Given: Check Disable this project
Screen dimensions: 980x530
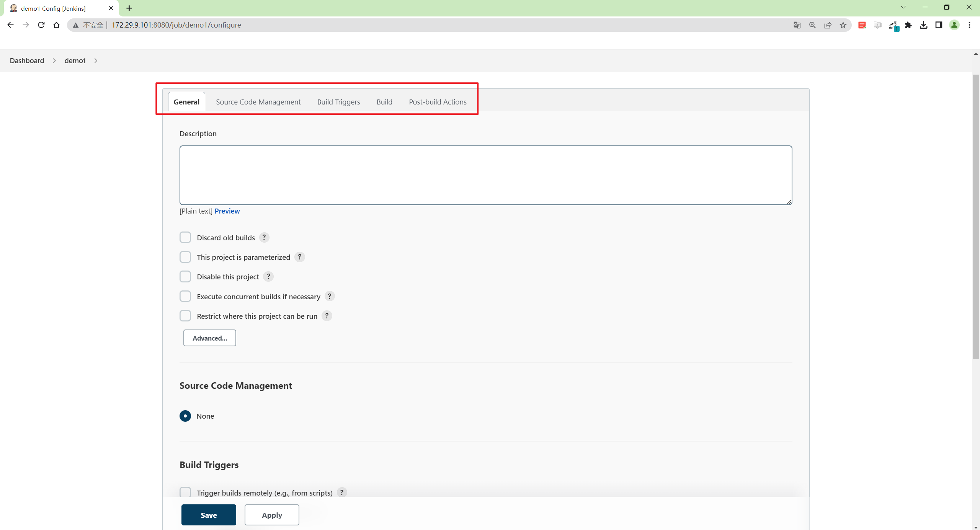Looking at the screenshot, I should [185, 276].
